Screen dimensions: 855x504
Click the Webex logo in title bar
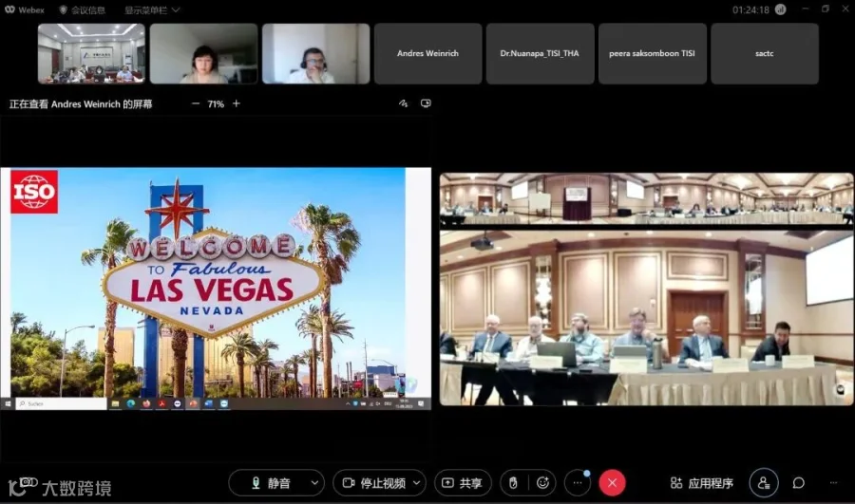coord(25,9)
